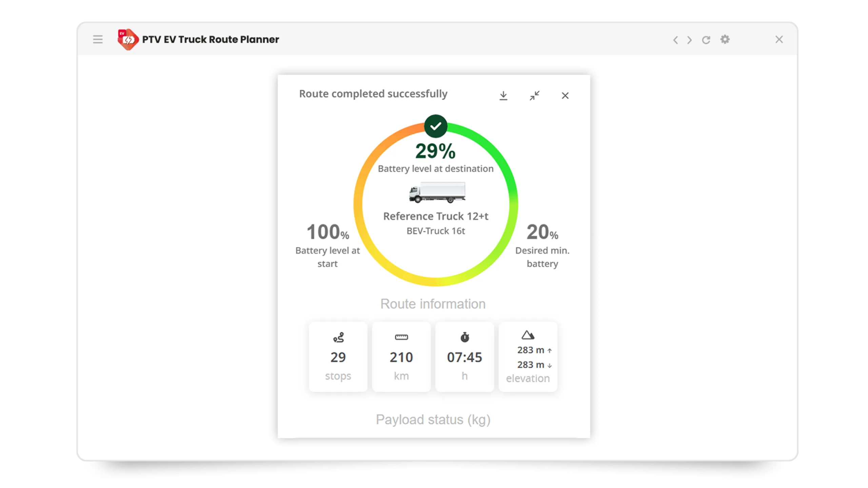Open settings via the gear icon
Viewport: 868px width, 488px height.
(x=725, y=40)
